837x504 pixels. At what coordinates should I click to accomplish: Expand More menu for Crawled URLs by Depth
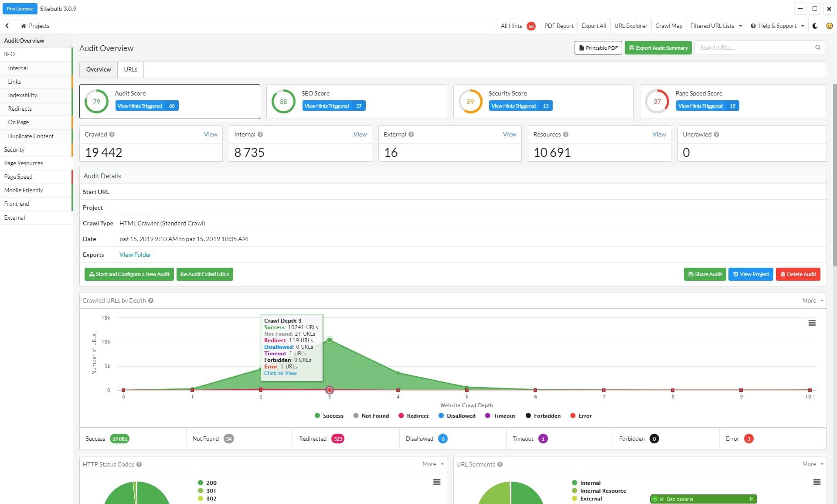pos(813,300)
